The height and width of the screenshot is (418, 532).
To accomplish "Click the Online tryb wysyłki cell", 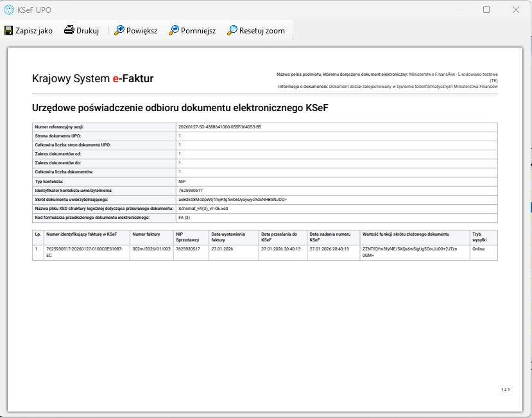I will coord(478,249).
